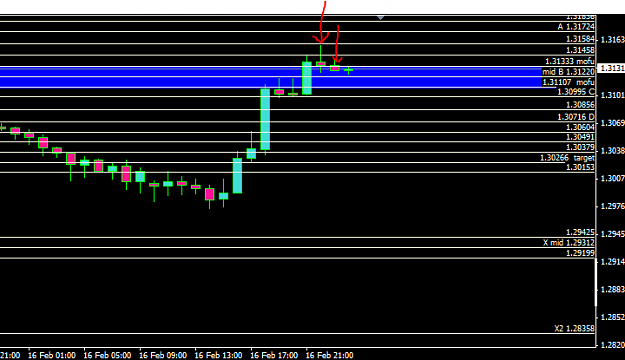This screenshot has width=625, height=360.
Task: Click the '16 Feb 17:00' time label
Action: [274, 355]
